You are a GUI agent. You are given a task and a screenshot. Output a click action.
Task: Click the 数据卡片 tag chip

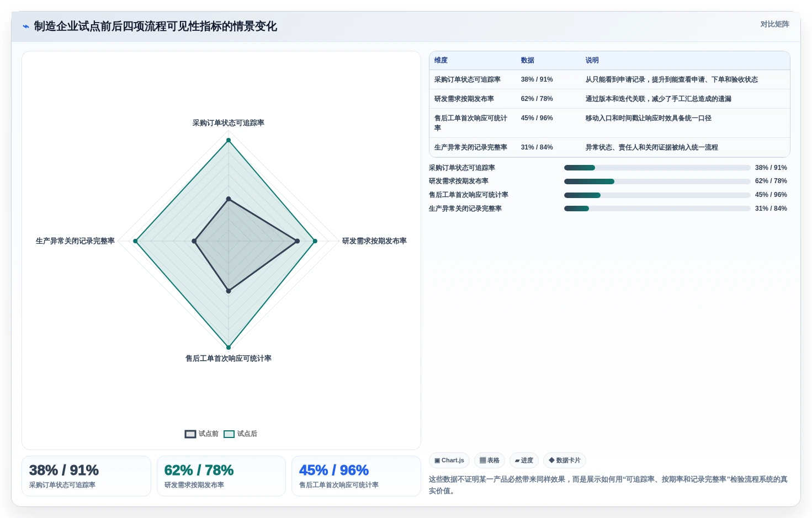565,461
